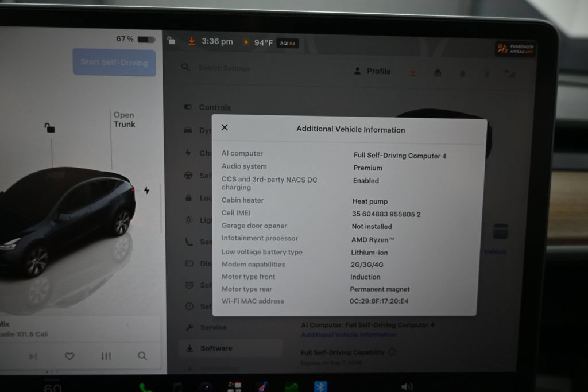
Task: Tap the Lithium-ion low voltage battery value
Action: 369,252
